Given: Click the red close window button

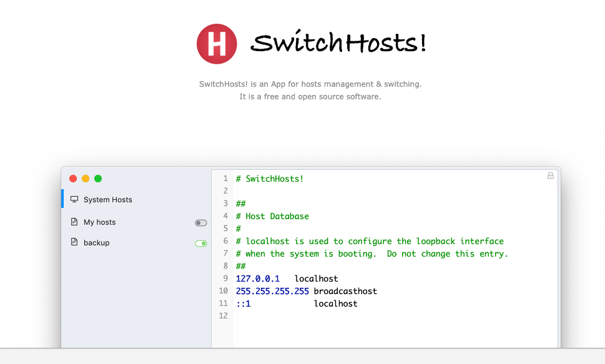Looking at the screenshot, I should tap(73, 179).
